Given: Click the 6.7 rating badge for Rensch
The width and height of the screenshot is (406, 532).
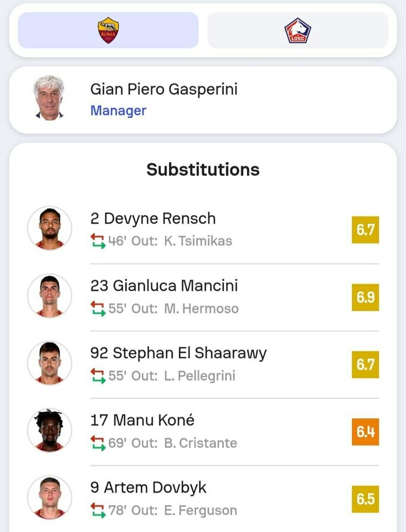Looking at the screenshot, I should (x=365, y=230).
